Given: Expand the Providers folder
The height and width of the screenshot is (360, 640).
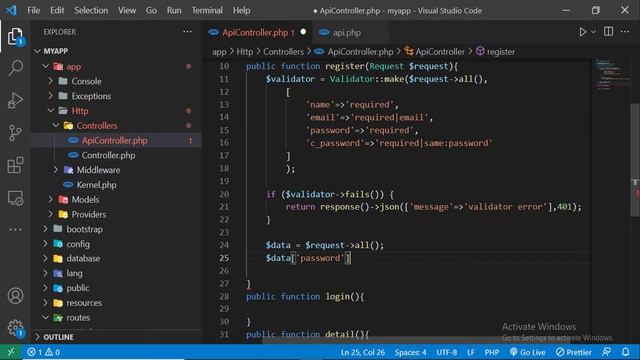Looking at the screenshot, I should coord(51,214).
